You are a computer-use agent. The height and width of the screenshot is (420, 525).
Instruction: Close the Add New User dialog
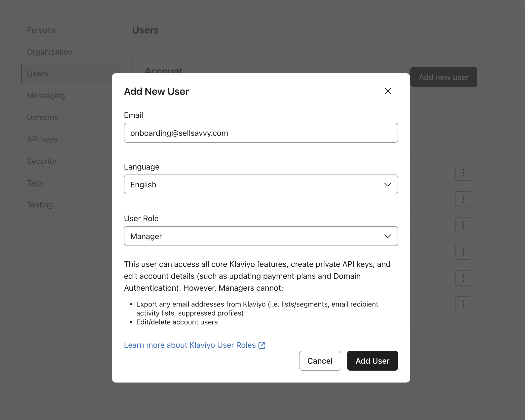[x=388, y=91]
